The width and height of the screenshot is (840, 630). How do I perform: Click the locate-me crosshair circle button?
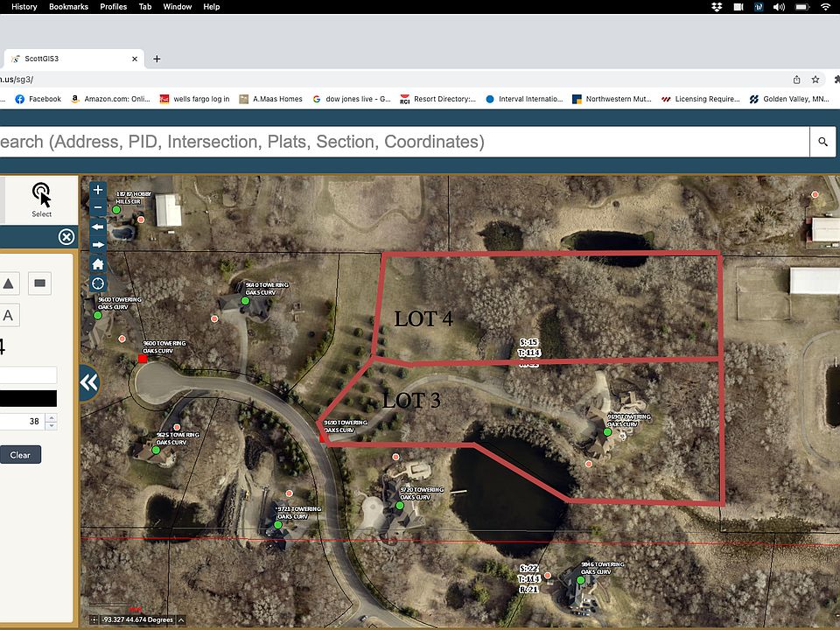click(x=98, y=283)
